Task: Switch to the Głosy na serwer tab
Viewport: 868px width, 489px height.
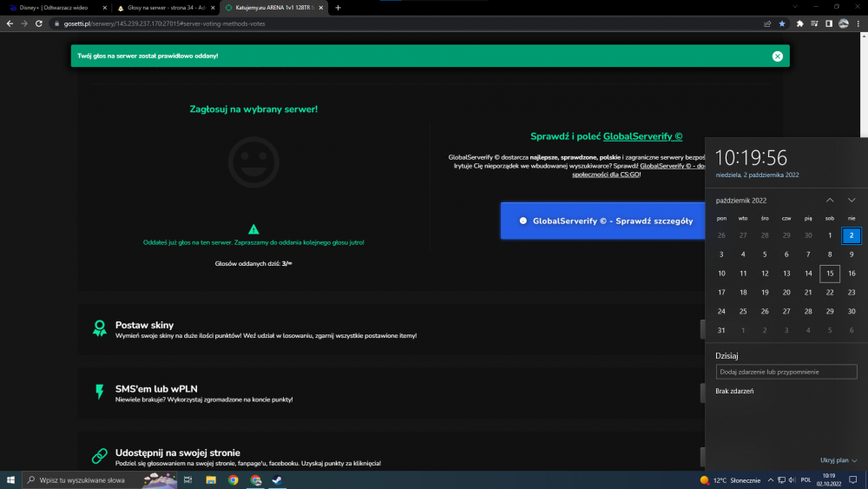Action: coord(166,8)
